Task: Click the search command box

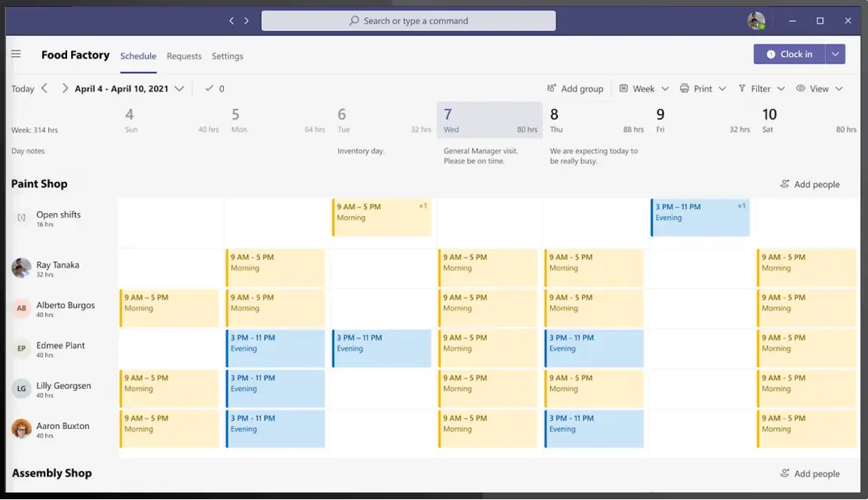Action: 408,21
